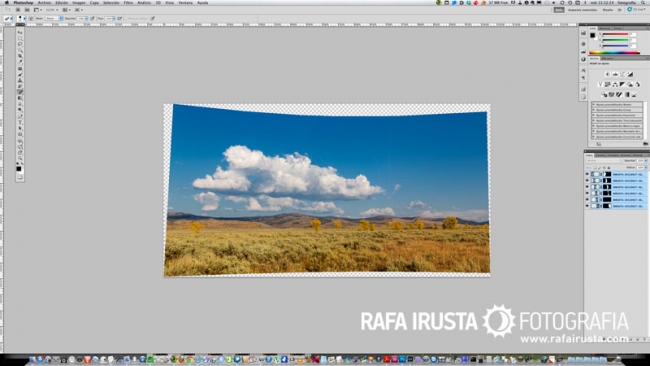Hide the second layer via eye icon
The image size is (650, 366).
[587, 180]
